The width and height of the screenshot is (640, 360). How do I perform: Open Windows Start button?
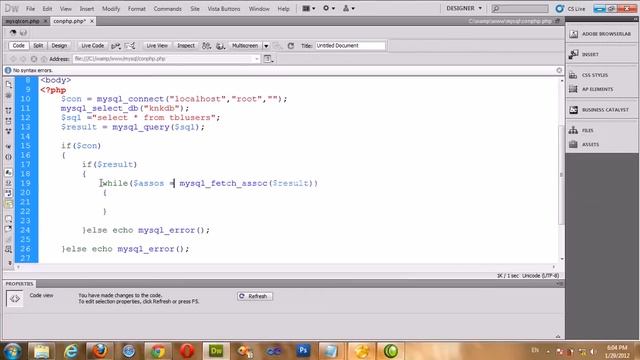coord(12,351)
